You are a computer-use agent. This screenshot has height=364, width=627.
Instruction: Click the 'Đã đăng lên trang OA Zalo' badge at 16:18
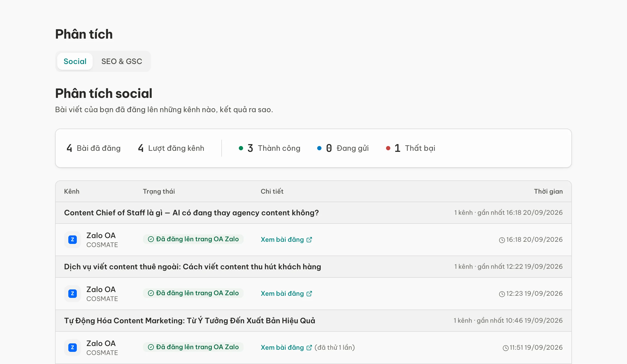[x=193, y=239]
